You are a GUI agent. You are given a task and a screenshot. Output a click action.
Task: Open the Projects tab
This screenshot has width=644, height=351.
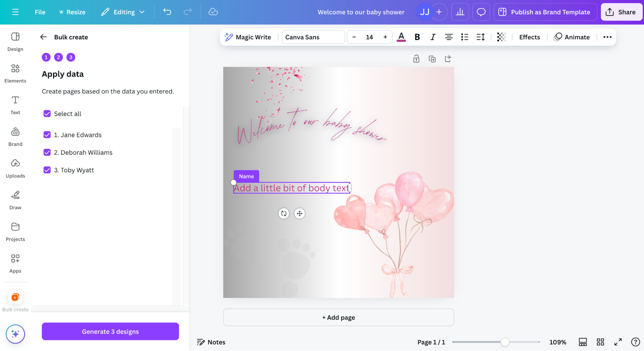[15, 232]
